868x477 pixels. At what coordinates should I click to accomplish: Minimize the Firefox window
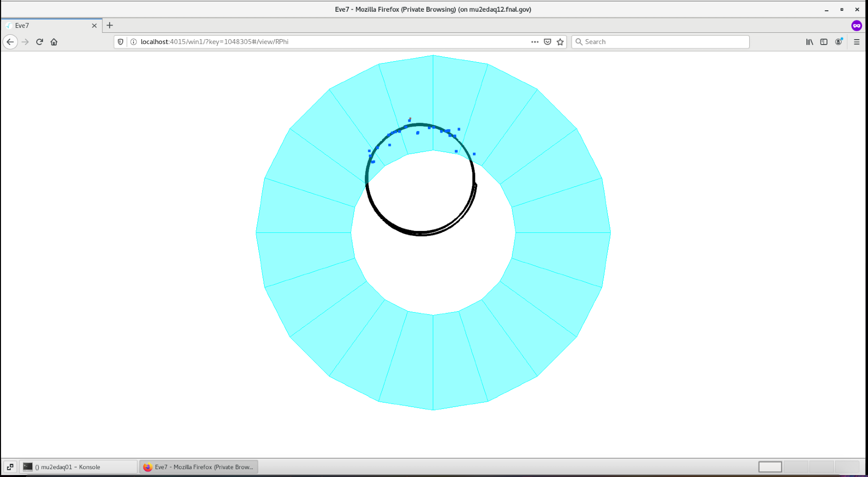(x=826, y=9)
